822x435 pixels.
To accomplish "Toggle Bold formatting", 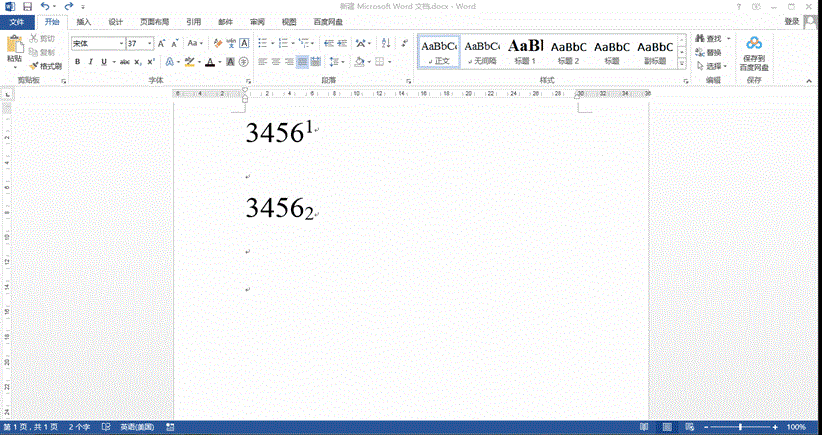I will 77,62.
